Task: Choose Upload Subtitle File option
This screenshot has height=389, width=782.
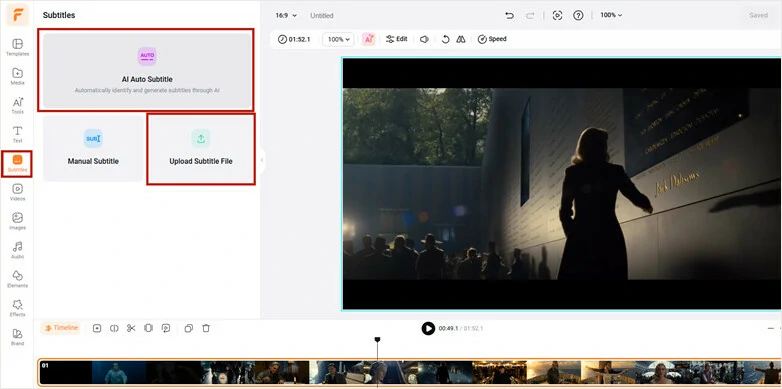Action: (201, 148)
